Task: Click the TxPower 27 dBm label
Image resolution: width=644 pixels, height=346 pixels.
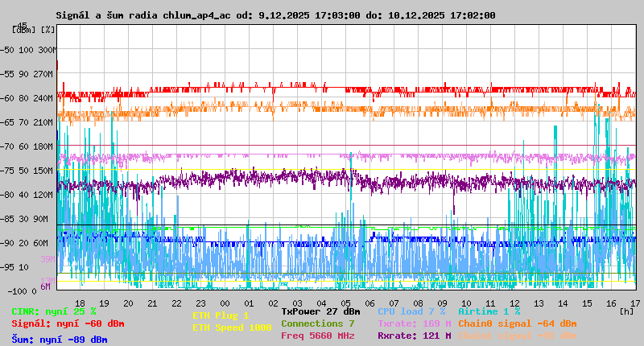Action: tap(320, 311)
